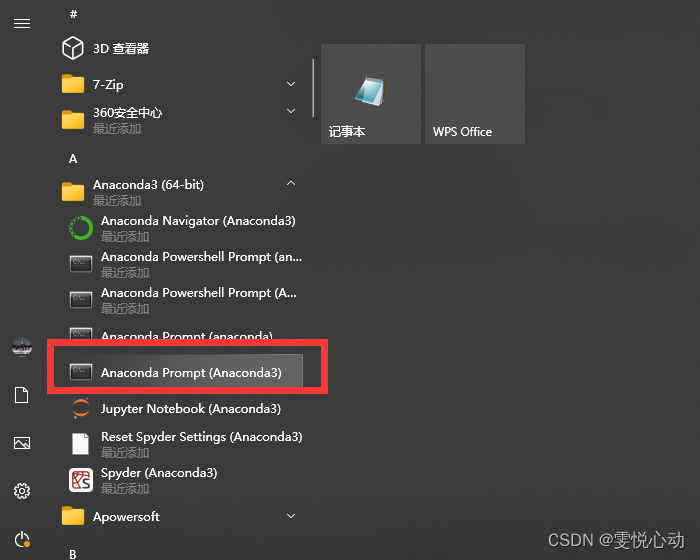Click the Anaconda Navigator green ring icon

81,228
